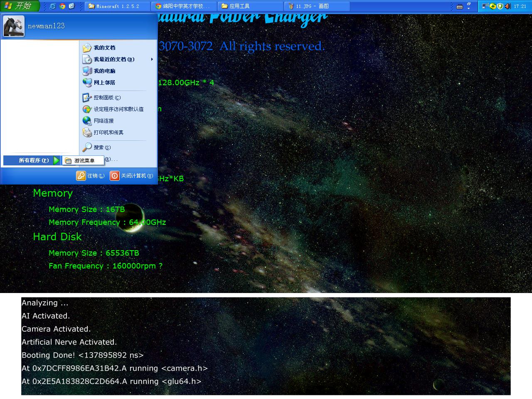
Task: Launch Internet Explorer from the quick launch bar
Action: (x=53, y=6)
